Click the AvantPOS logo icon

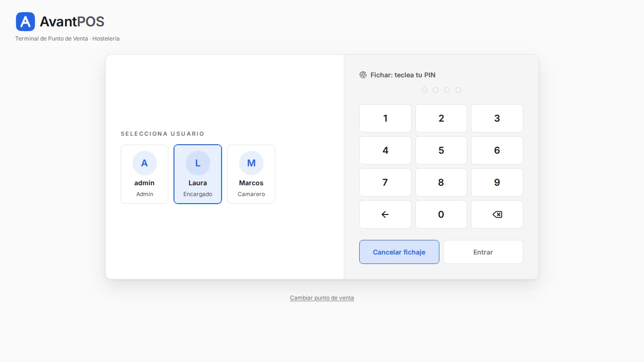point(25,22)
